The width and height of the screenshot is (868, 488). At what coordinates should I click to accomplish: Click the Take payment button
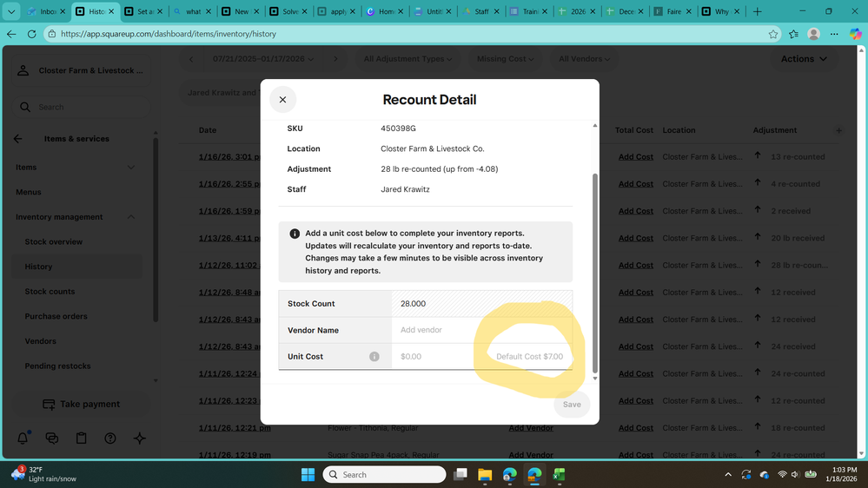tap(82, 404)
